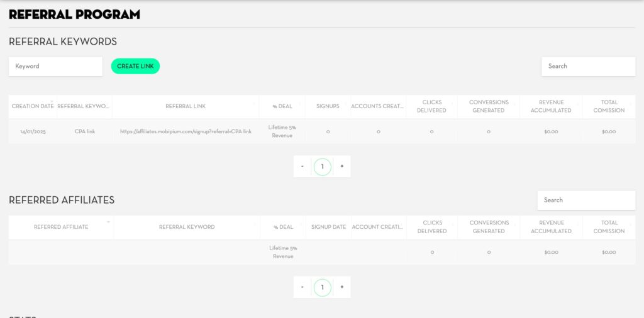Sort Referred Affiliates by Signup Date column
The height and width of the screenshot is (318, 644).
[x=328, y=227]
